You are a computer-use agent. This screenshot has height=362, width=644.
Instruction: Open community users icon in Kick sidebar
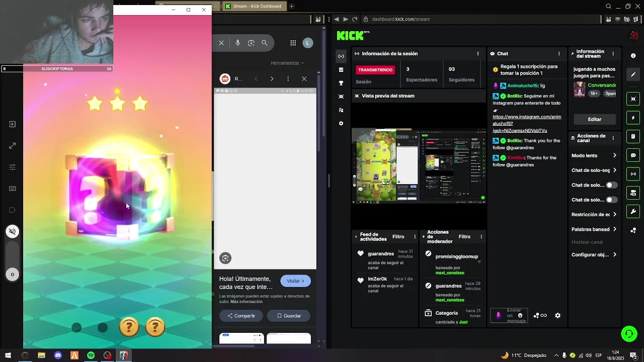pos(341,110)
